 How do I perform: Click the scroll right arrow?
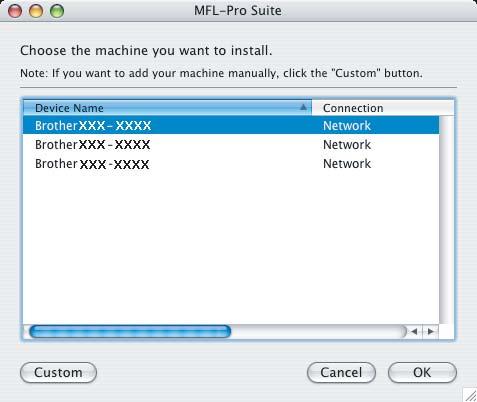pyautogui.click(x=431, y=332)
